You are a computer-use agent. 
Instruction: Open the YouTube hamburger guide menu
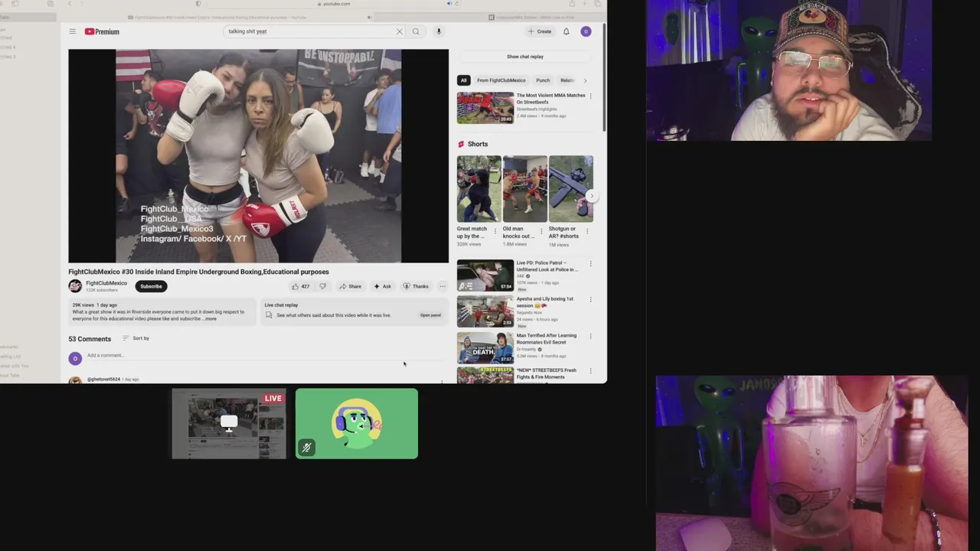(72, 31)
